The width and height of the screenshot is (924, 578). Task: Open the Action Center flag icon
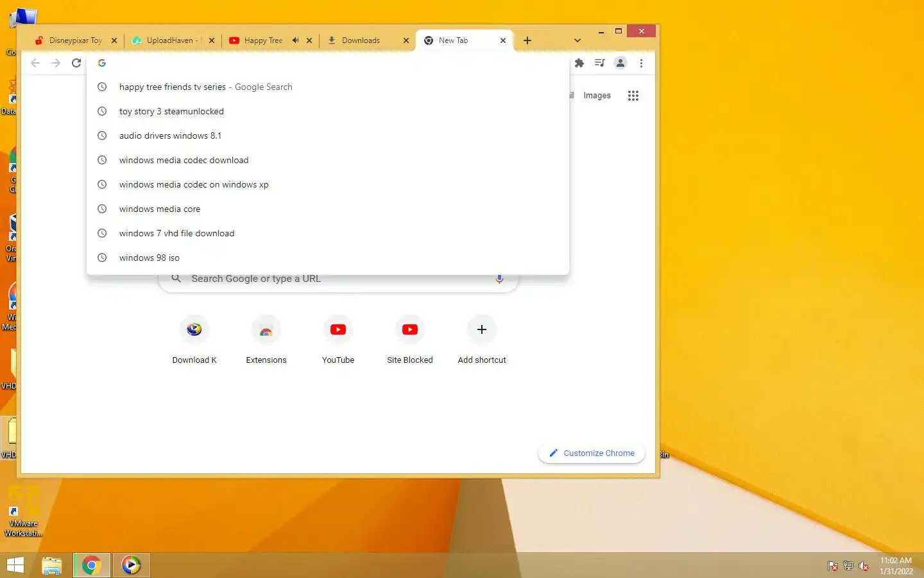pos(833,566)
